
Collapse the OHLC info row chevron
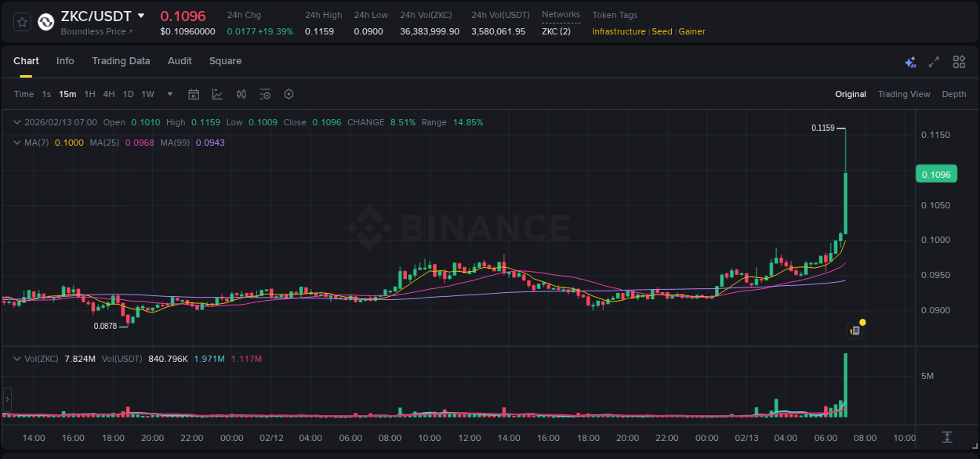16,122
